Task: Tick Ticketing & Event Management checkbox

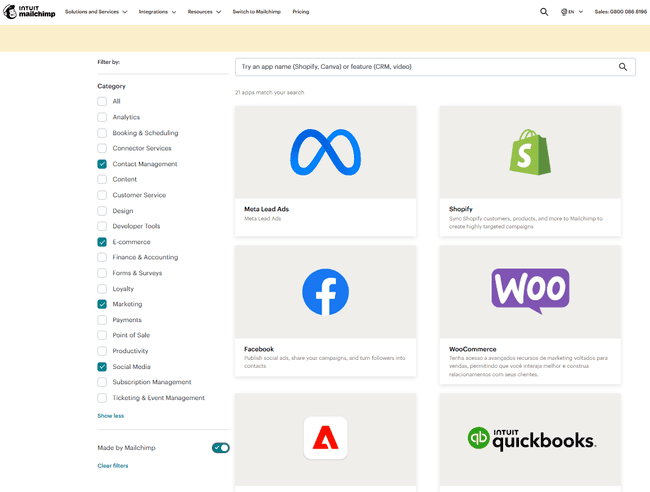Action: coord(102,398)
